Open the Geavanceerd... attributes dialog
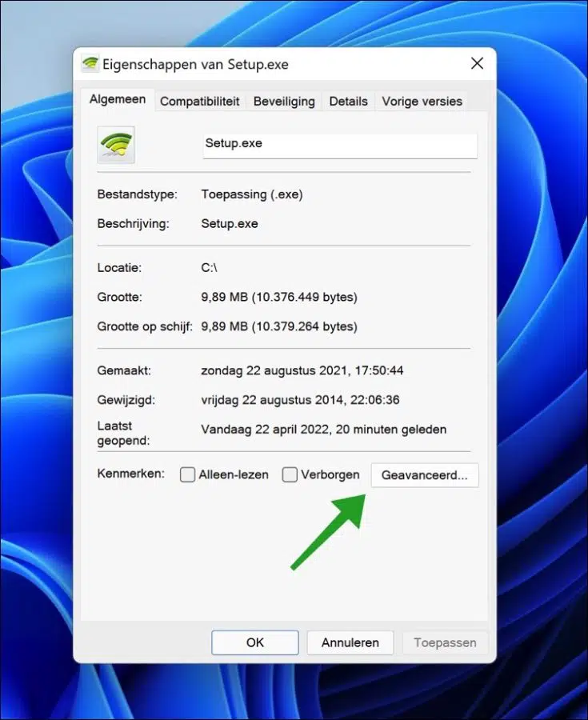This screenshot has height=720, width=588. (x=425, y=474)
